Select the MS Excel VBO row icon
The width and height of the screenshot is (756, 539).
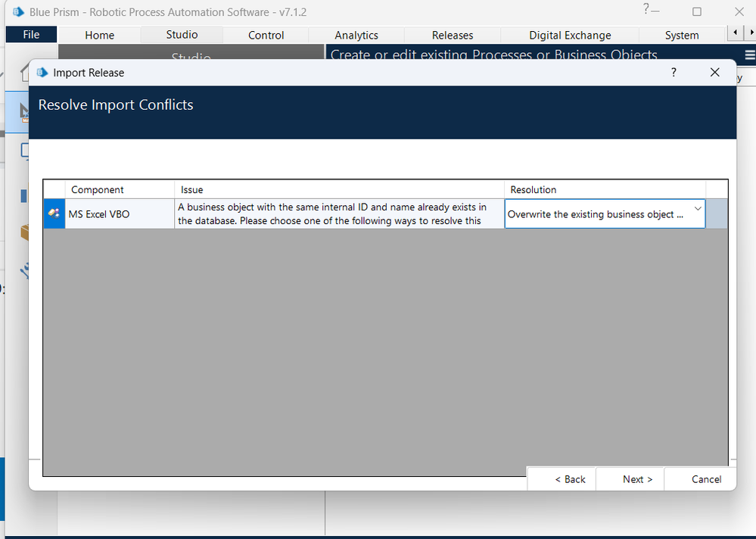point(54,213)
